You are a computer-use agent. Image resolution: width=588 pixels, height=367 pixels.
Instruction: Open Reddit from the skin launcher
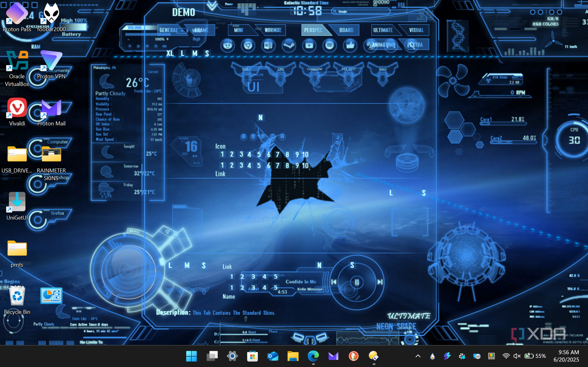pos(228,46)
